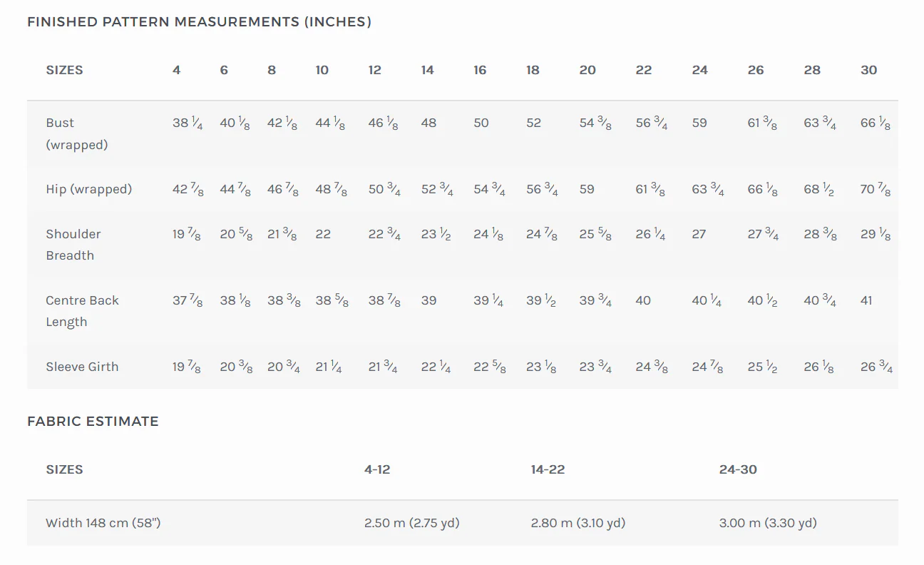Click the 24-30 fabric sizes header
924x565 pixels.
738,469
